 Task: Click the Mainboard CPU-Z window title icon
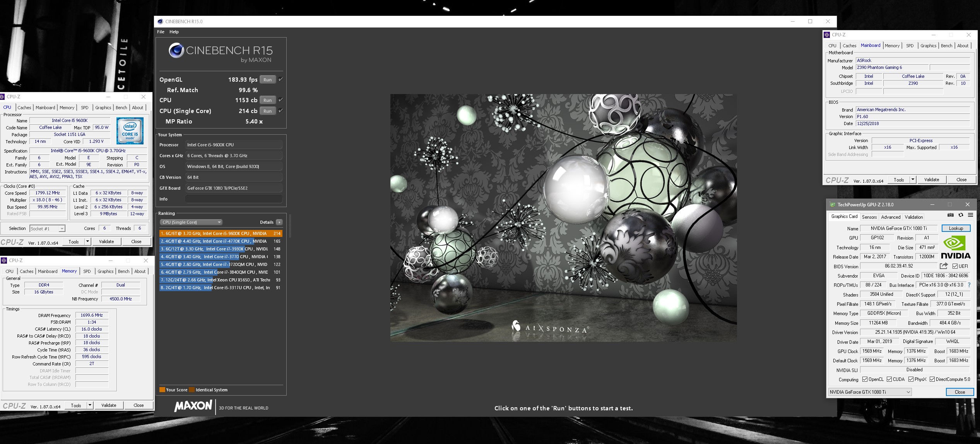827,35
